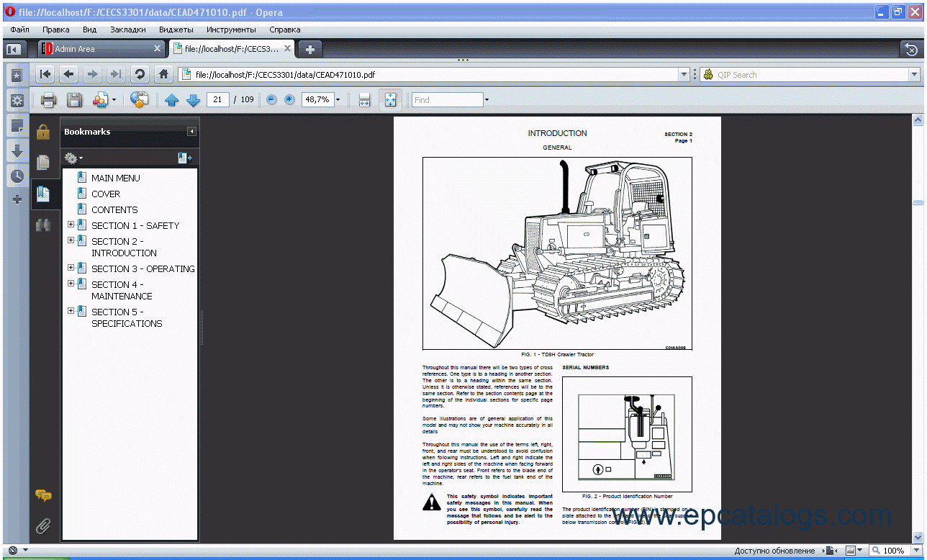This screenshot has width=927, height=560.
Task: Open MAIN MENU bookmark
Action: pyautogui.click(x=116, y=178)
